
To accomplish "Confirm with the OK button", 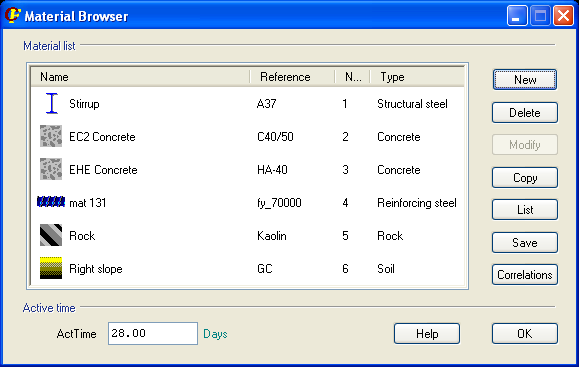I will [525, 334].
